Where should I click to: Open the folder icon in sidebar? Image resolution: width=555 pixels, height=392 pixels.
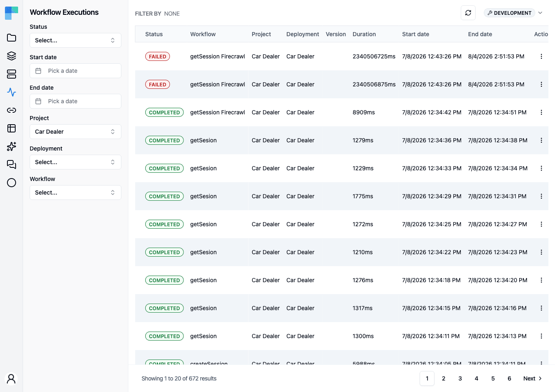coord(12,38)
